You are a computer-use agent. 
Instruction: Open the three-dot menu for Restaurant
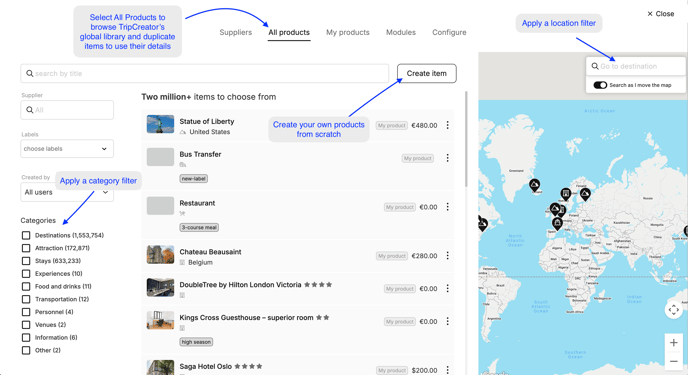tap(447, 207)
